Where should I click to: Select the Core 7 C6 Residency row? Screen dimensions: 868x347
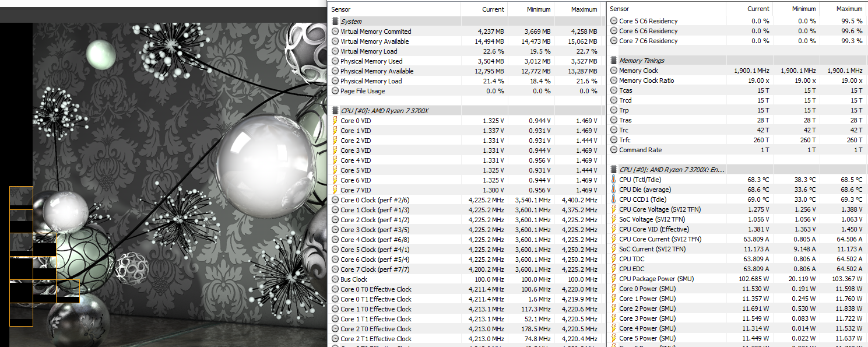(737, 41)
